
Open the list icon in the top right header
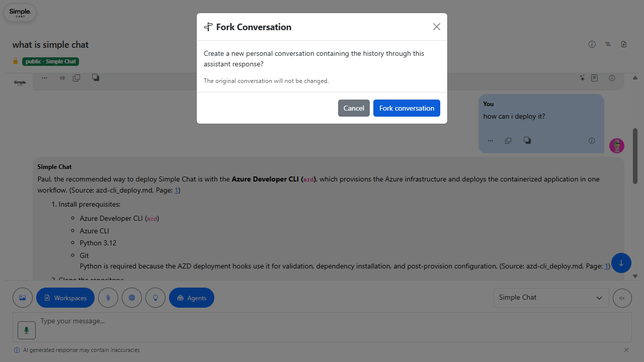pyautogui.click(x=608, y=44)
